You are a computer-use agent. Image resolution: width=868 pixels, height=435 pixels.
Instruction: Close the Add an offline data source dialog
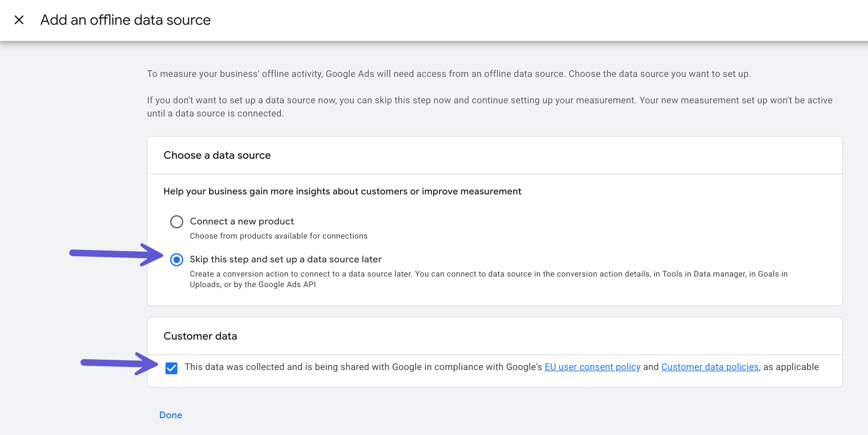[x=19, y=20]
